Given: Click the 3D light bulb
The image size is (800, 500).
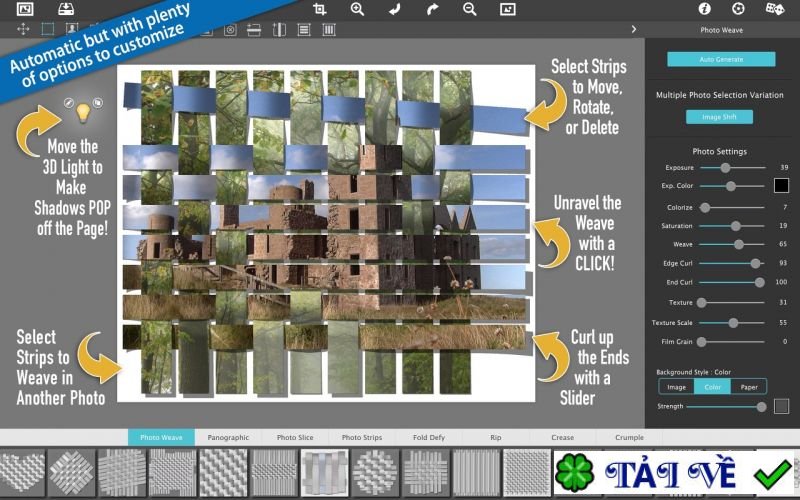Looking at the screenshot, I should pyautogui.click(x=83, y=112).
